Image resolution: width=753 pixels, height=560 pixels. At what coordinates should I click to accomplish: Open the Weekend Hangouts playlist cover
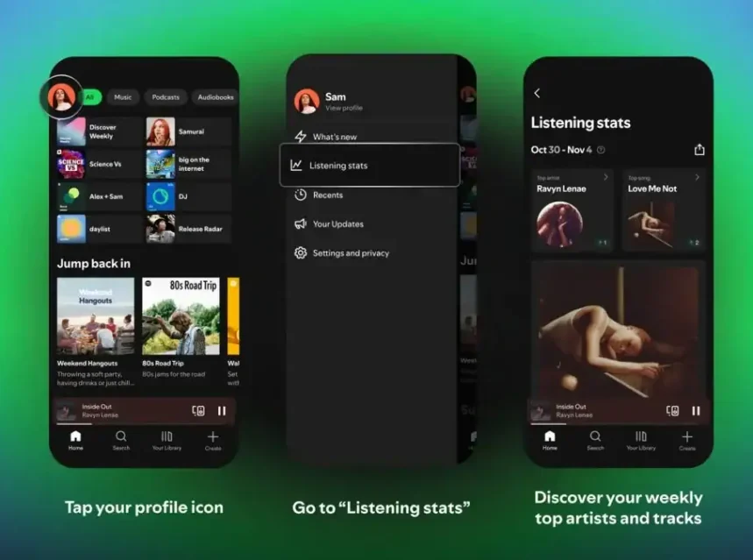pyautogui.click(x=96, y=316)
